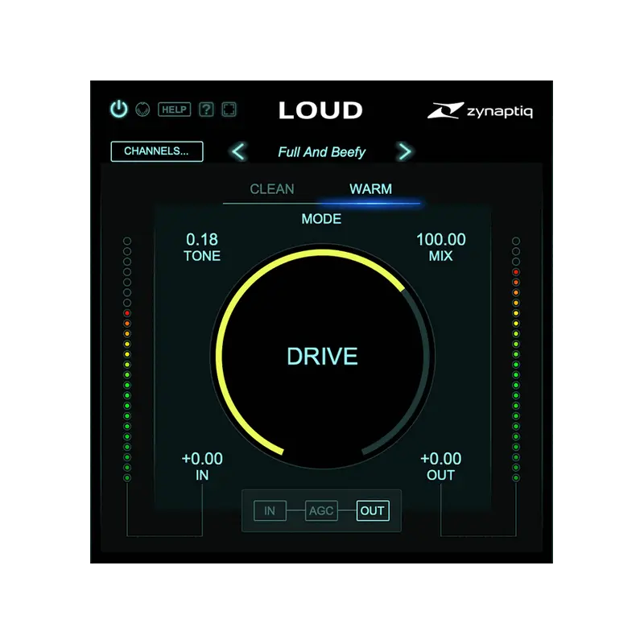Click the IN gain value +0.00
The image size is (644, 644).
pos(202,459)
